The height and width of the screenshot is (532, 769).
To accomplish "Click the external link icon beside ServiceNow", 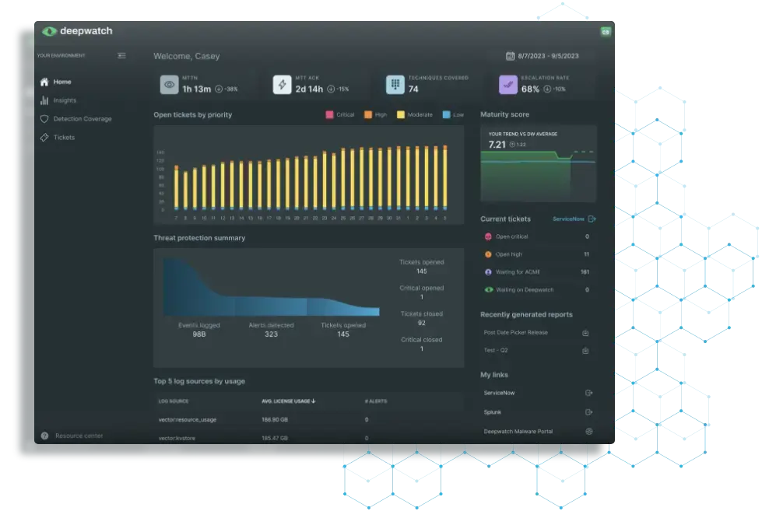I will point(592,219).
